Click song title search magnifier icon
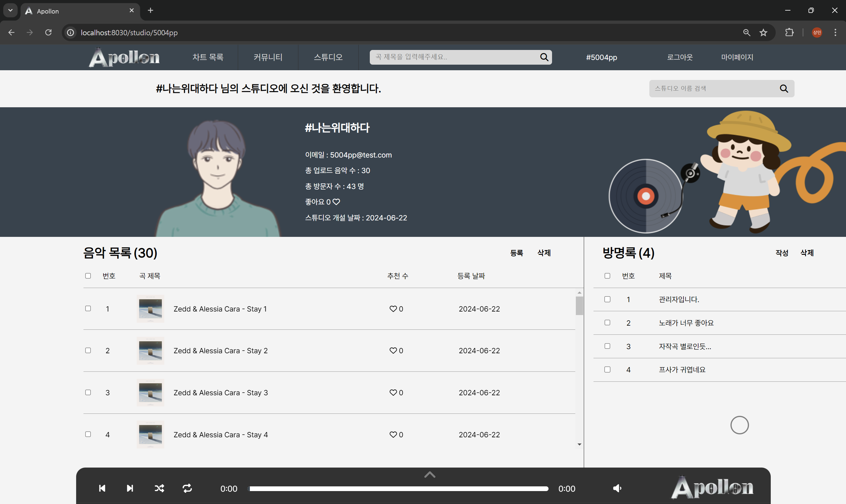The image size is (846, 504). point(544,57)
